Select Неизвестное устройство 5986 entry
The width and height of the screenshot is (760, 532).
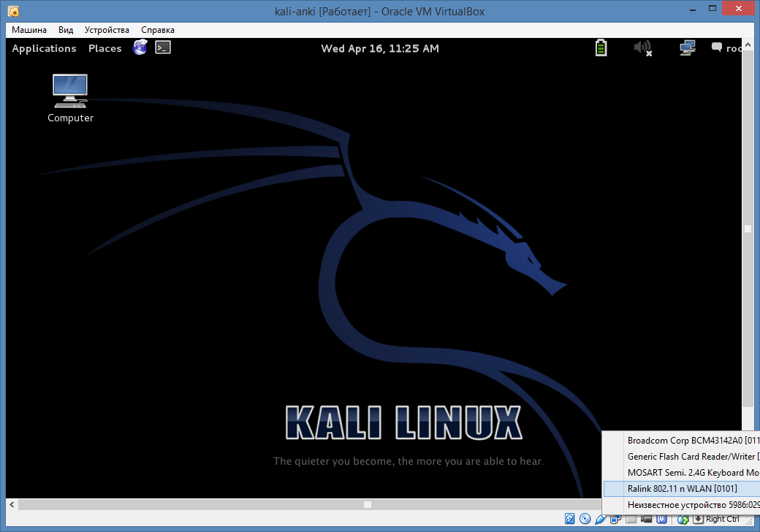point(682,504)
